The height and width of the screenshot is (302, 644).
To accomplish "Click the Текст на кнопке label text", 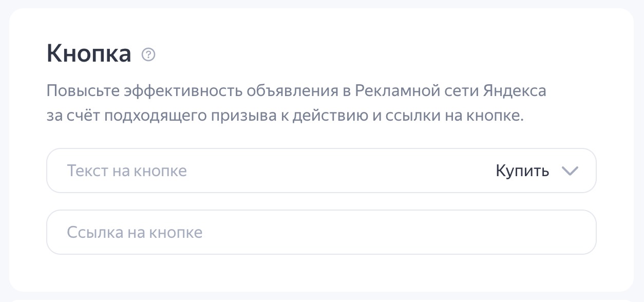I will [127, 171].
